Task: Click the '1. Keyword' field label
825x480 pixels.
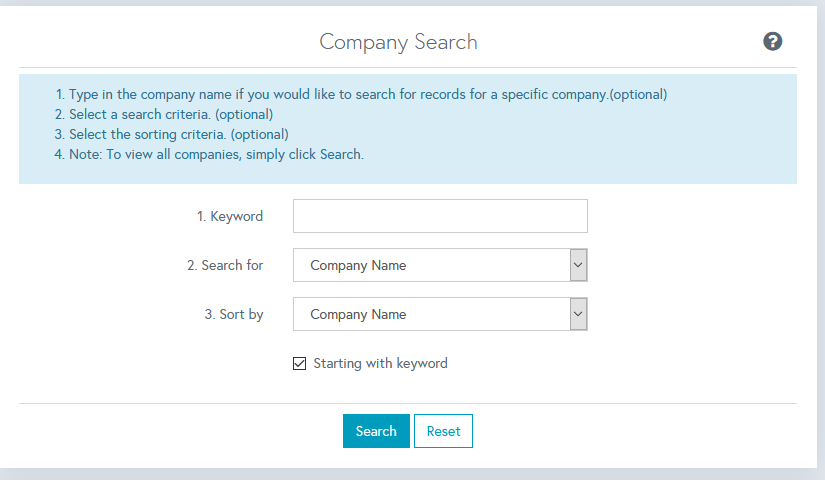Action: [230, 216]
